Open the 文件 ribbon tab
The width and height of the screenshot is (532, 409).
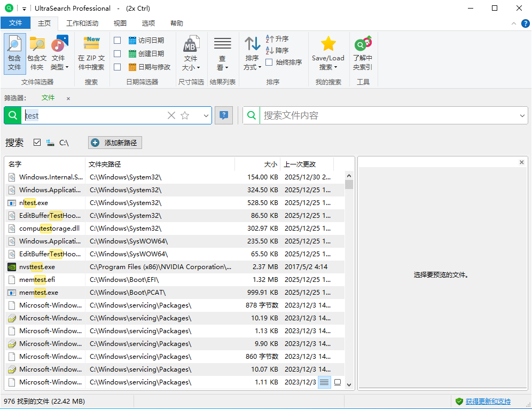pos(15,23)
